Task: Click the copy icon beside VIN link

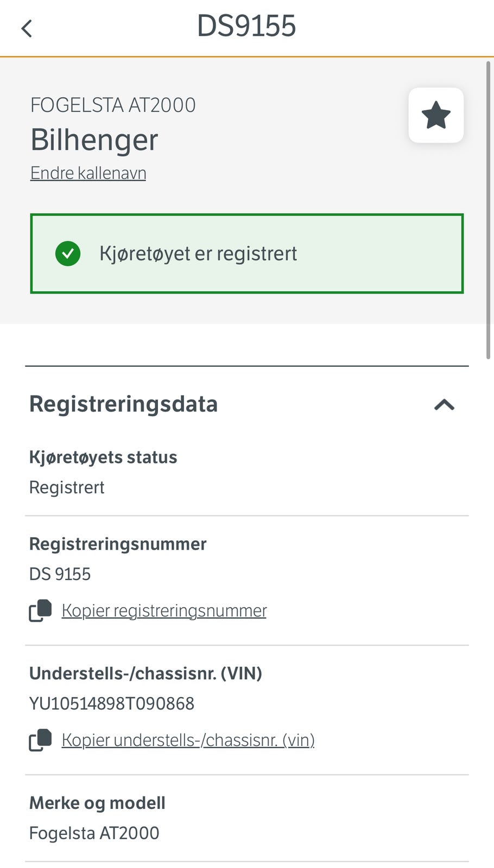Action: coord(40,741)
